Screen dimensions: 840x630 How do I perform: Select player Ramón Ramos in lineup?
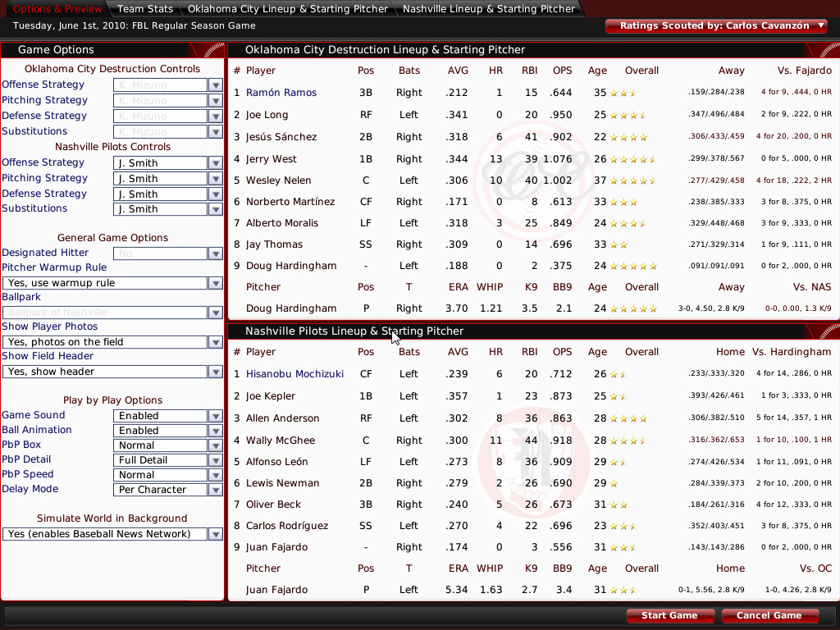(281, 93)
